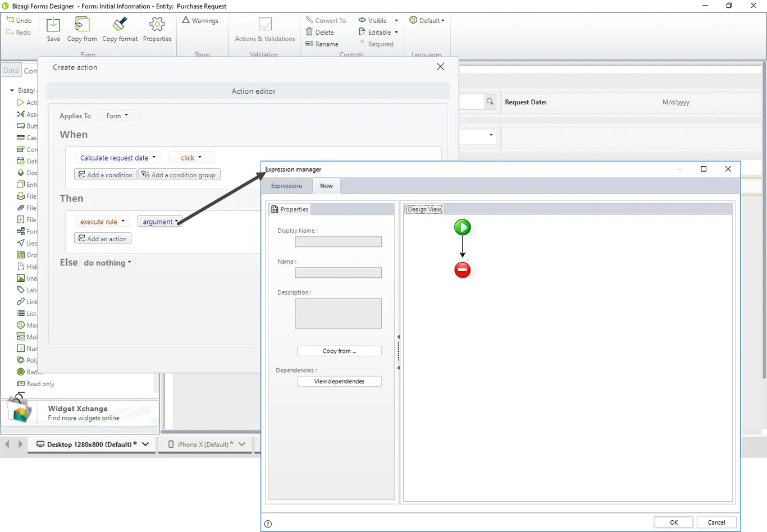Click the View dependencies button
This screenshot has height=532, width=767.
pyautogui.click(x=339, y=381)
